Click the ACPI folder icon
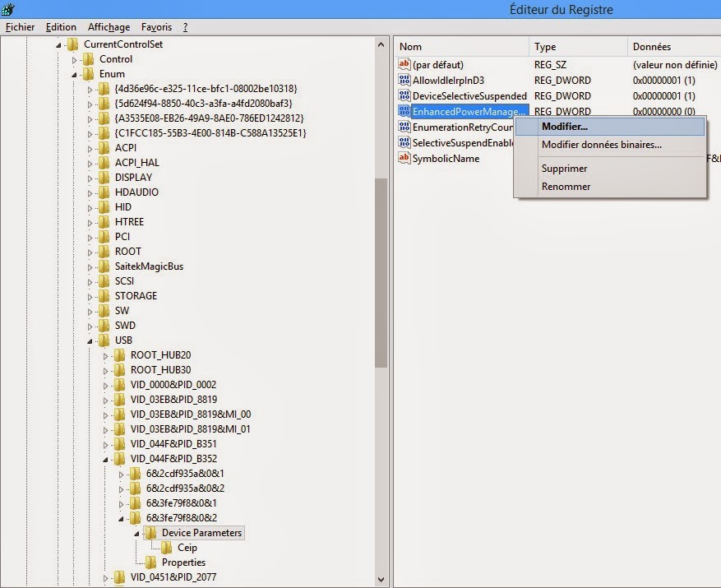Screen dimensions: 721x588 (104, 148)
